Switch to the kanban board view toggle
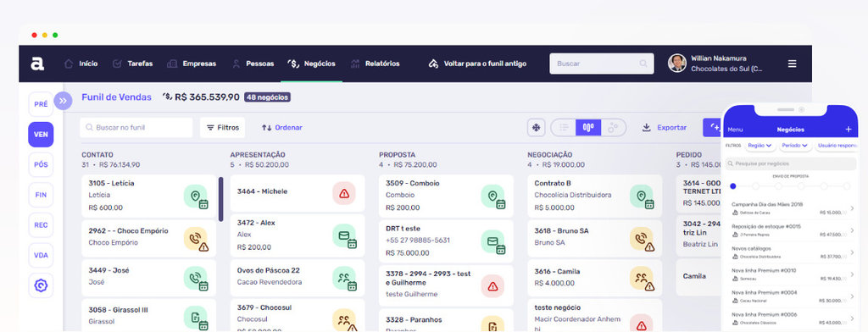868x332 pixels. coord(588,128)
